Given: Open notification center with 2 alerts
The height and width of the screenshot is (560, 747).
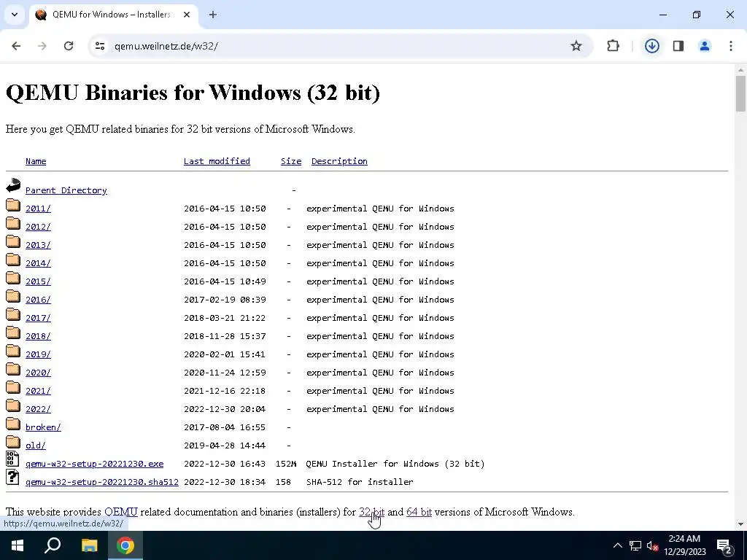Looking at the screenshot, I should [x=724, y=546].
